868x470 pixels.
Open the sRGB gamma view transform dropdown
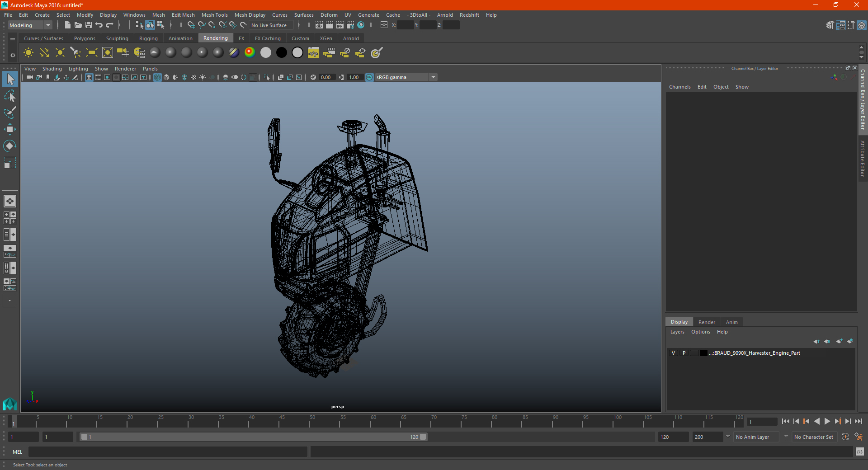point(406,77)
